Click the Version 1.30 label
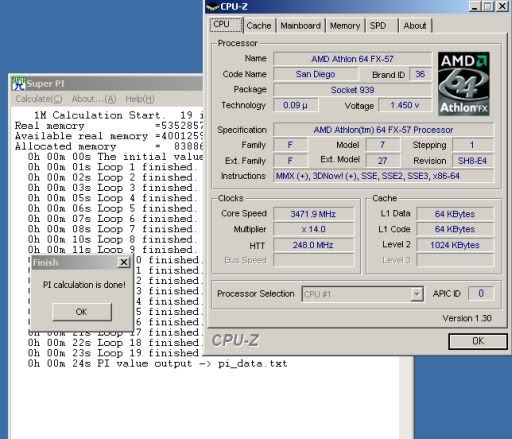 (467, 318)
